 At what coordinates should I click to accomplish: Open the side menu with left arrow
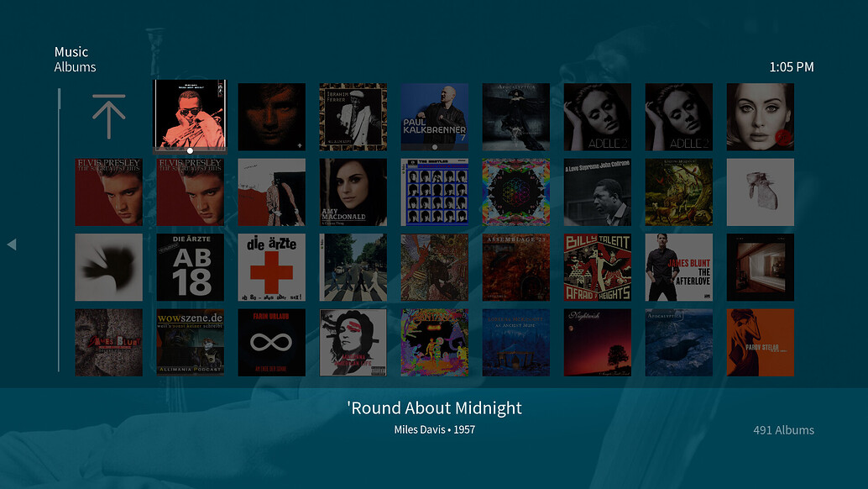12,244
